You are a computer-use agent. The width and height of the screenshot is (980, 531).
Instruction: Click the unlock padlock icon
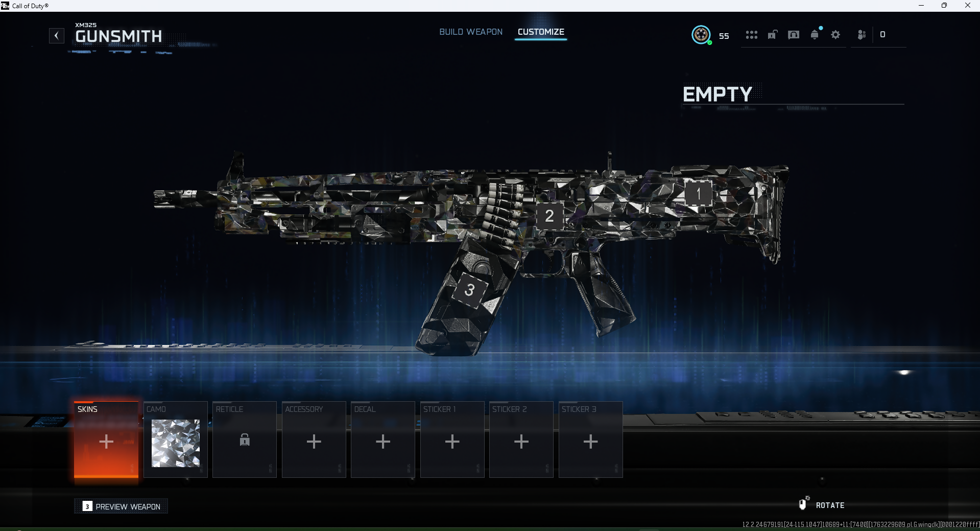(x=772, y=35)
